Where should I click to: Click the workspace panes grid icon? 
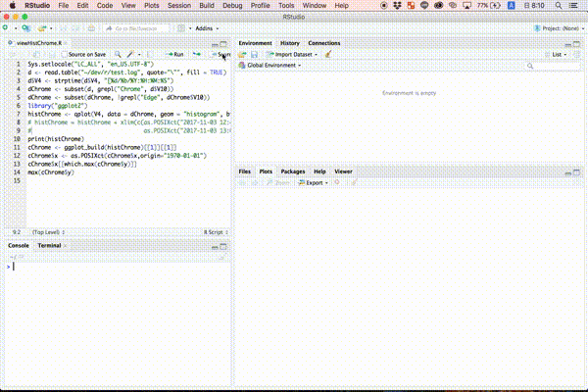pos(181,28)
